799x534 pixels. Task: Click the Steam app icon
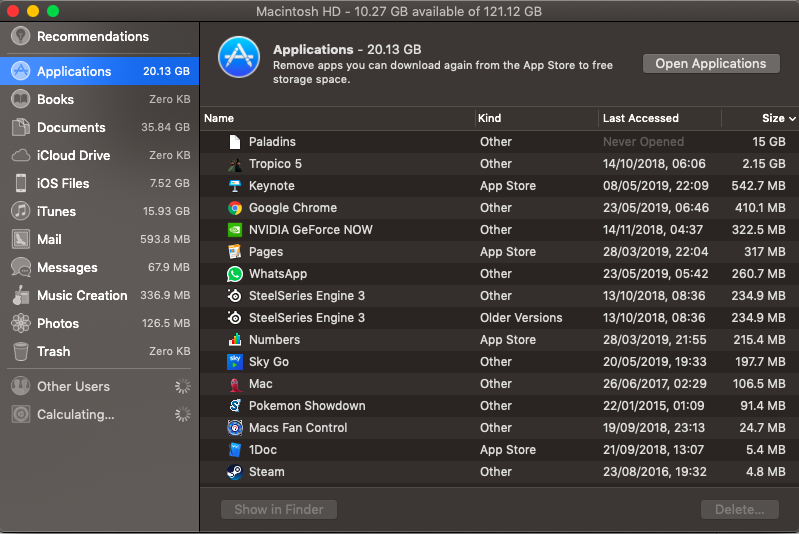[235, 472]
